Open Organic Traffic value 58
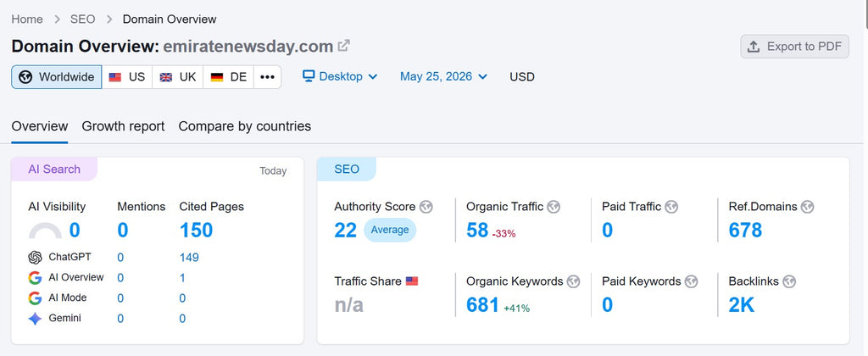 tap(477, 230)
